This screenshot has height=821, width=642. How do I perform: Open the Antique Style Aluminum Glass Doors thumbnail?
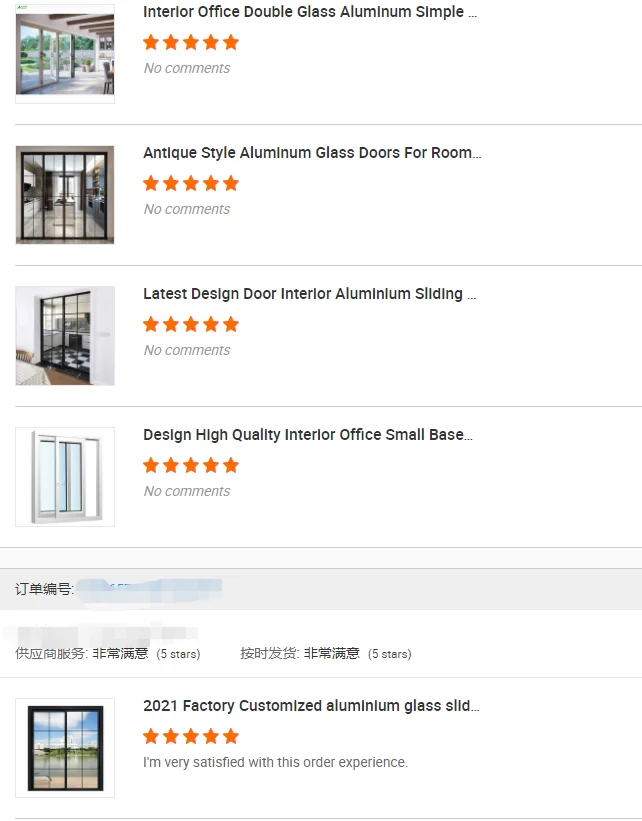point(65,195)
